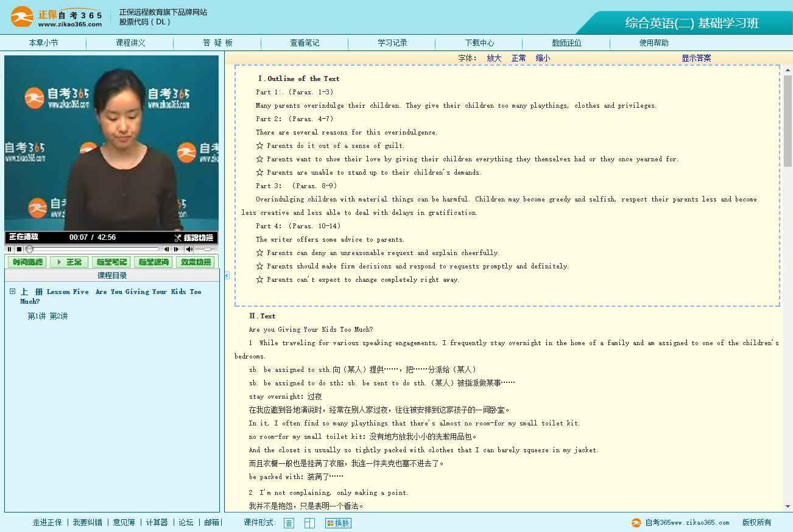Click the video seek progress bar
Viewport: 793px width, 532px height.
(93, 249)
